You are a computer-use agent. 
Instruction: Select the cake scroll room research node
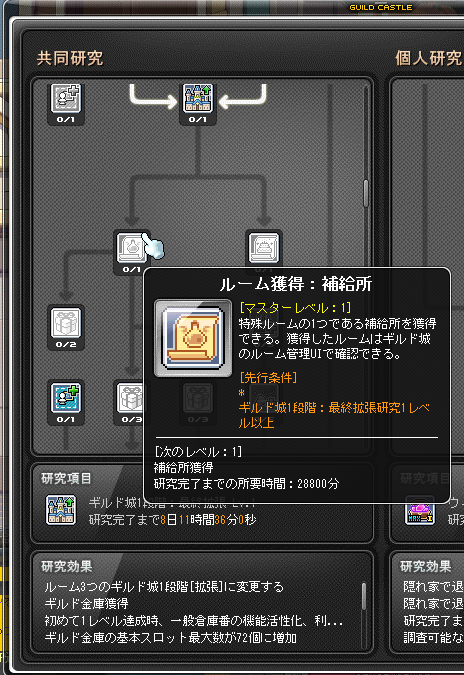[x=264, y=248]
